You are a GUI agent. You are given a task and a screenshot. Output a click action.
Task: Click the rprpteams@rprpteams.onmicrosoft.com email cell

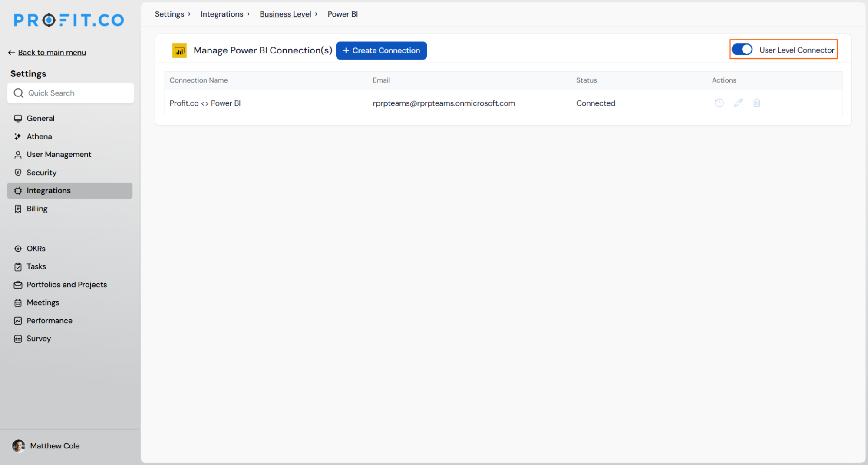click(444, 103)
